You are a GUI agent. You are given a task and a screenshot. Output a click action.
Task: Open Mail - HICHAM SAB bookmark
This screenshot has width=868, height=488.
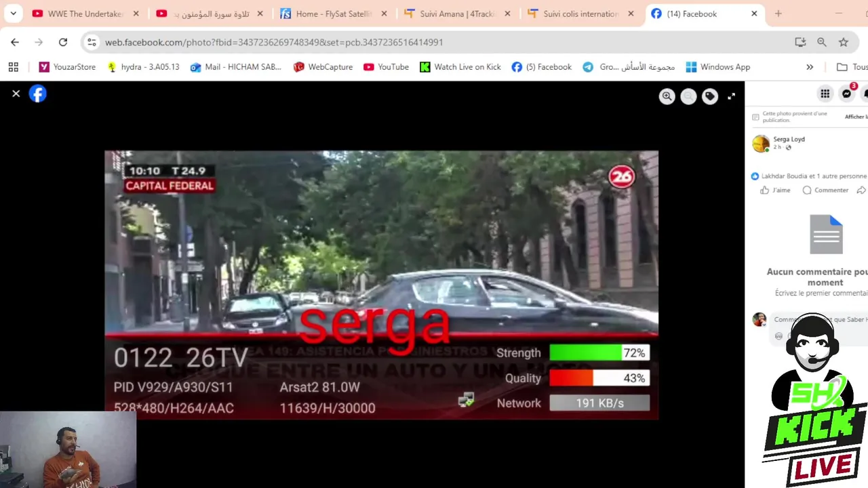pos(236,67)
